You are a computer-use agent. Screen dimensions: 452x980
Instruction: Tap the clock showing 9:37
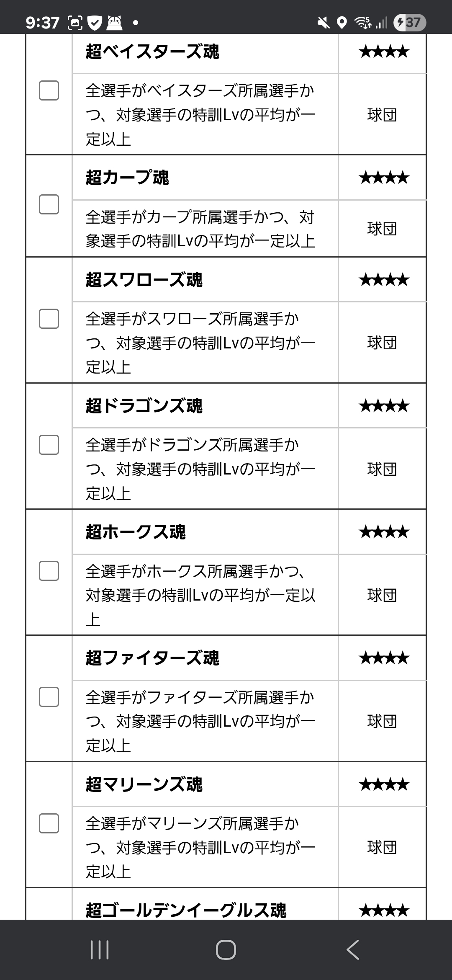[x=43, y=22]
